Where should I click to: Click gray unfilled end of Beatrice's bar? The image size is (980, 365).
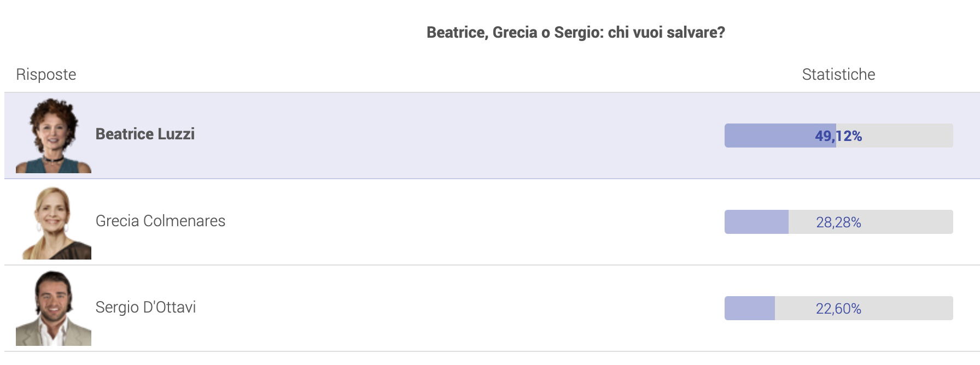(908, 136)
